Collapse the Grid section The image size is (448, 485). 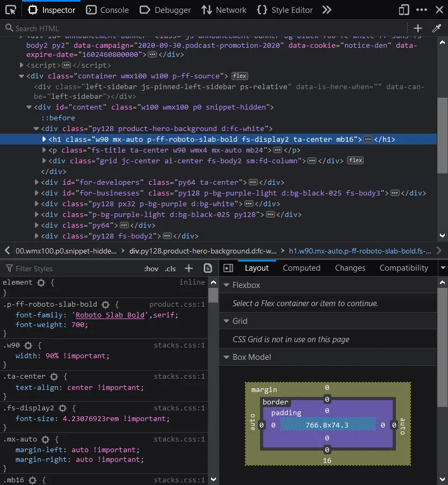coord(227,321)
